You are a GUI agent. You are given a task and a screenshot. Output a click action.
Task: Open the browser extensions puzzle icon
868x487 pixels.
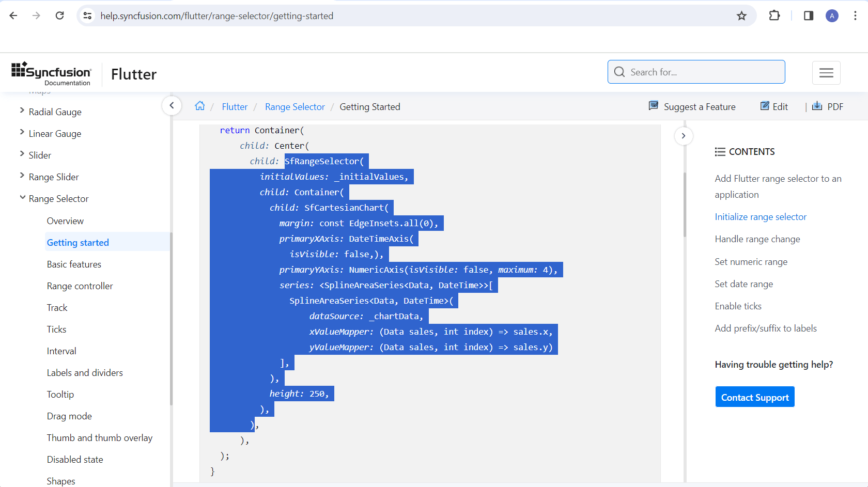point(774,16)
